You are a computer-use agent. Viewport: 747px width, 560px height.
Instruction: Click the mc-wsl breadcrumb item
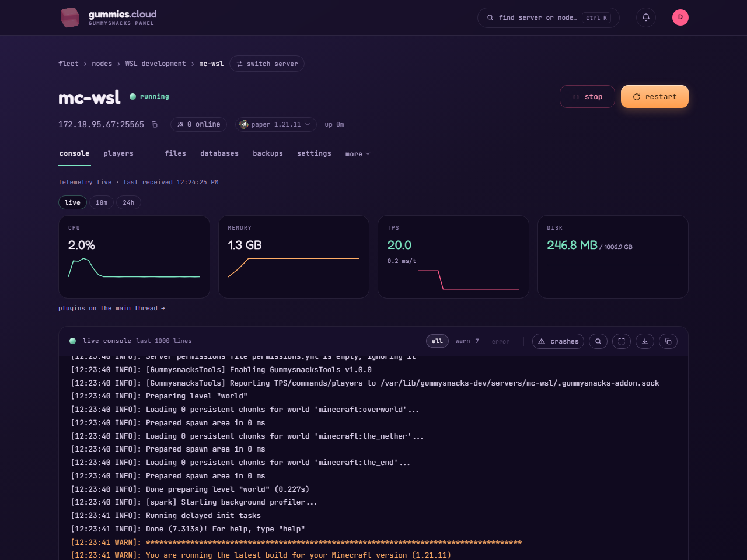point(211,64)
